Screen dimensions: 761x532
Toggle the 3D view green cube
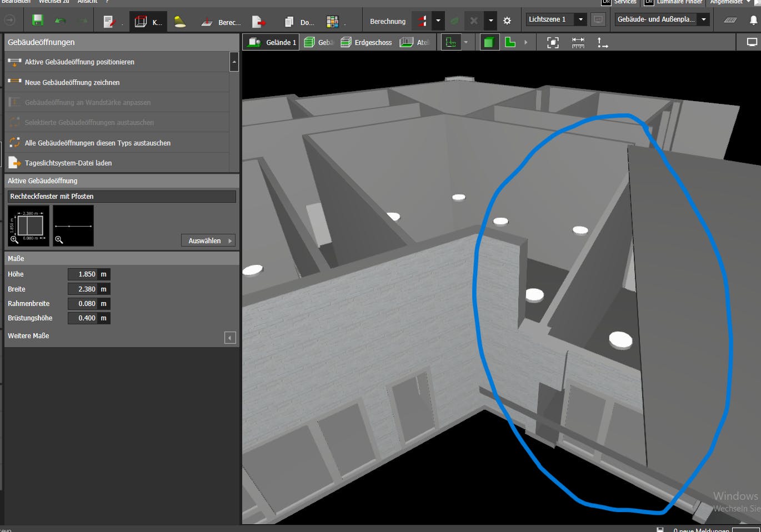point(488,42)
